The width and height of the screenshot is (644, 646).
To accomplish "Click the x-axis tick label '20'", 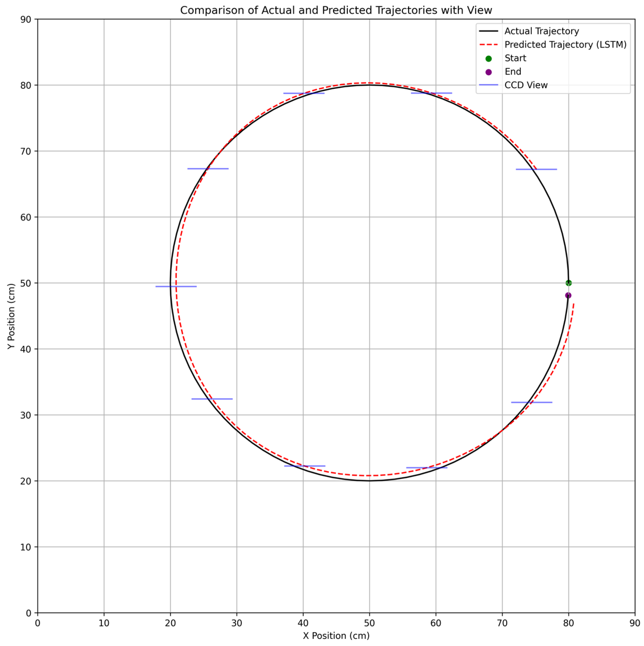I will click(170, 623).
